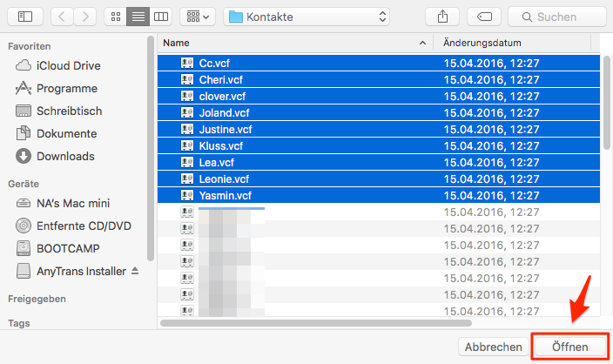Select the Cheri.vcf file
This screenshot has height=364, width=613.
[379, 80]
